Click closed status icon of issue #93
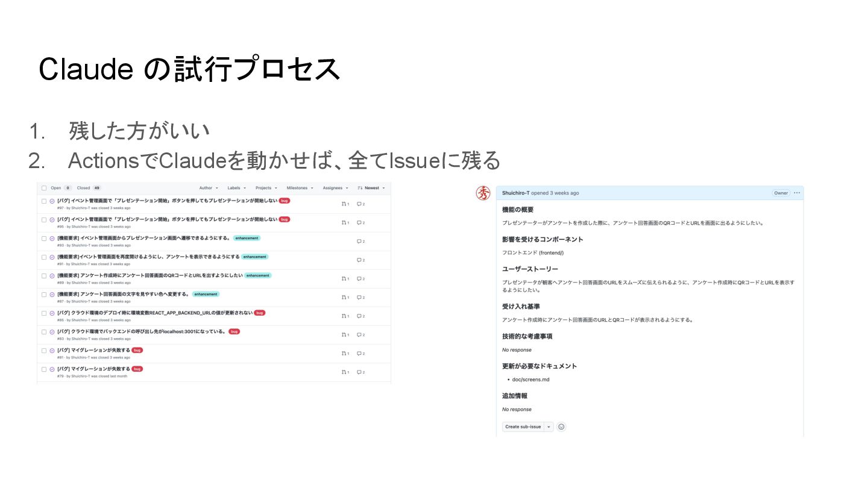 point(52,239)
